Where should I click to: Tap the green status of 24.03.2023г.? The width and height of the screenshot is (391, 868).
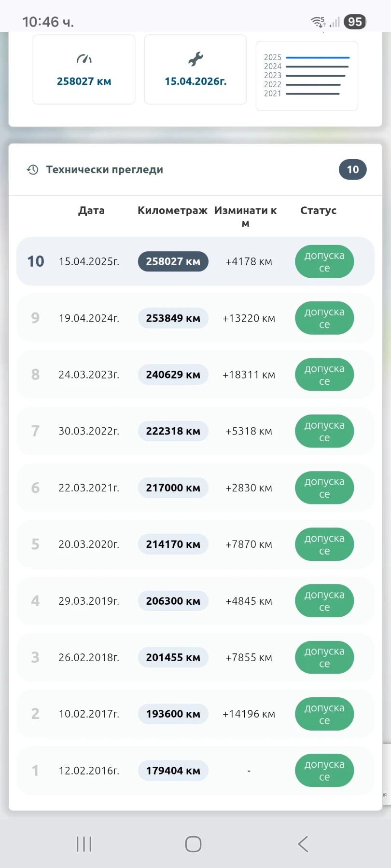pos(324,375)
